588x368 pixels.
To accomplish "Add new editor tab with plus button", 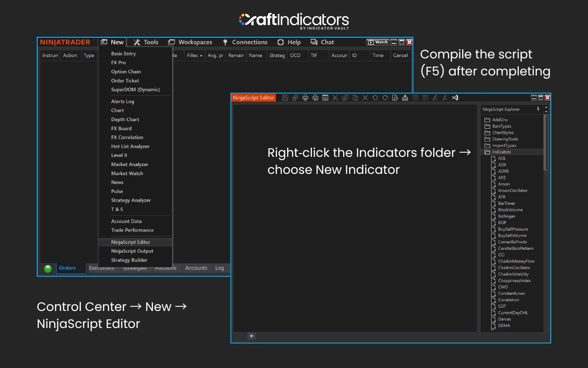I will pyautogui.click(x=251, y=336).
